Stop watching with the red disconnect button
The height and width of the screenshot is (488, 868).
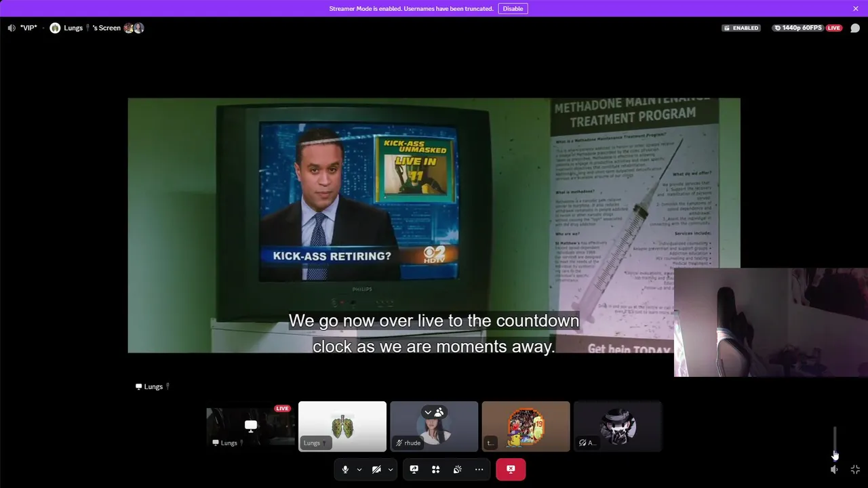coord(511,469)
